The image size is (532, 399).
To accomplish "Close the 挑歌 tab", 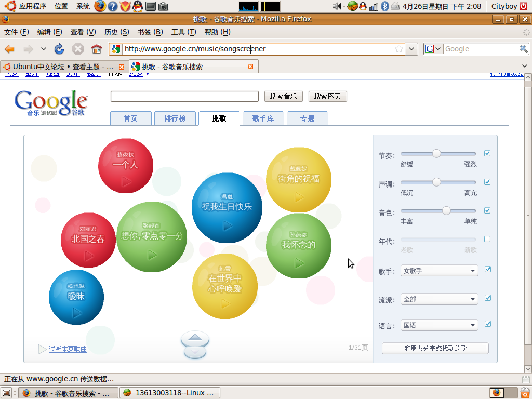I will tap(250, 66).
